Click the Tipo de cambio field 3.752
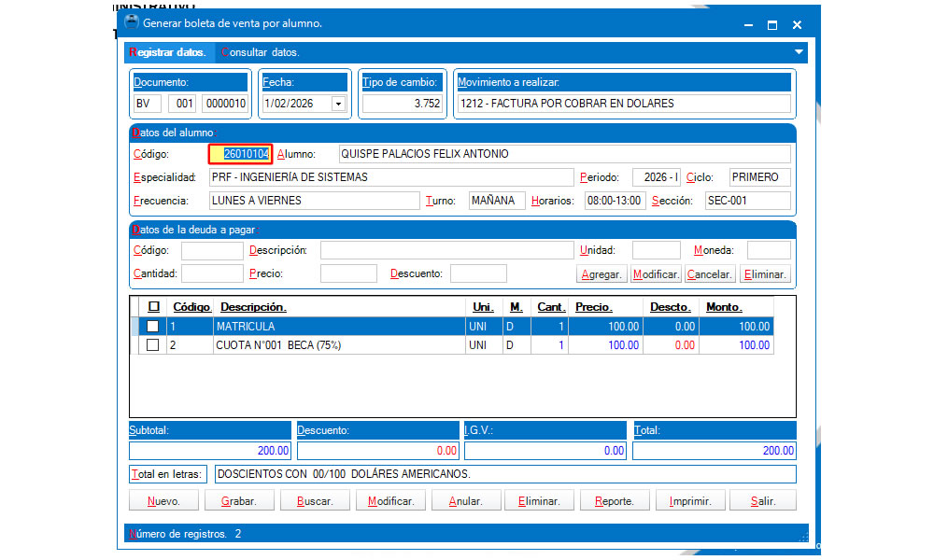The width and height of the screenshot is (934, 560). (402, 104)
